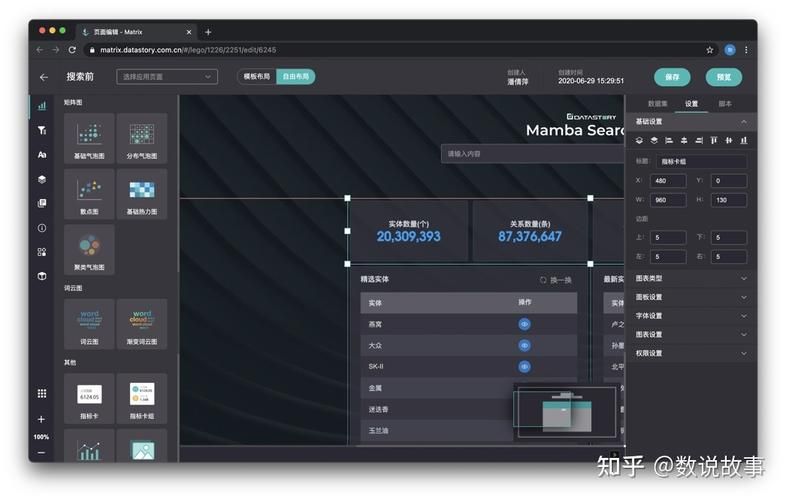Zoom out with the minus icon
Image resolution: width=786 pixels, height=500 pixels.
[x=42, y=452]
